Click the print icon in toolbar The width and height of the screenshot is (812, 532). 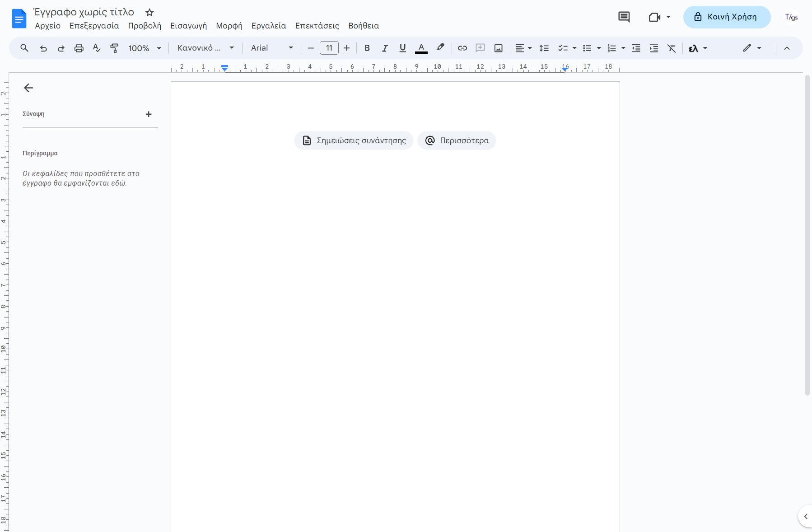tap(79, 48)
